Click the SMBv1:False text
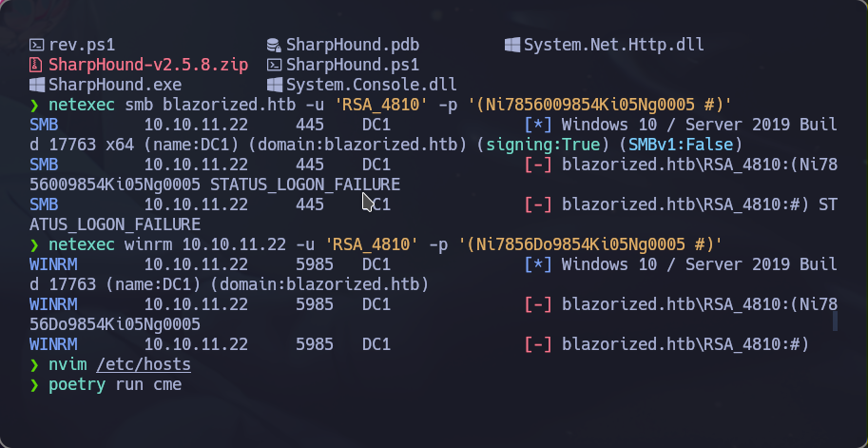The image size is (868, 448). 681,145
